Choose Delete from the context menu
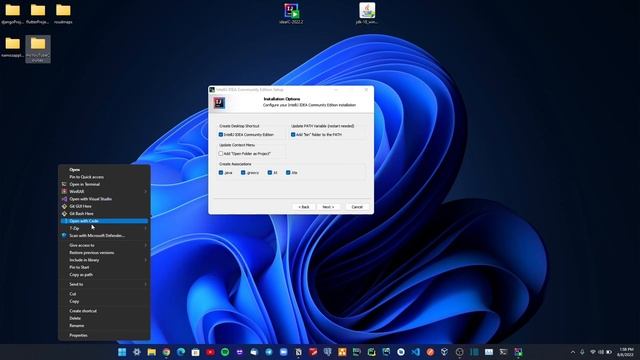Screen dimensions: 640x360 click(x=104, y=318)
